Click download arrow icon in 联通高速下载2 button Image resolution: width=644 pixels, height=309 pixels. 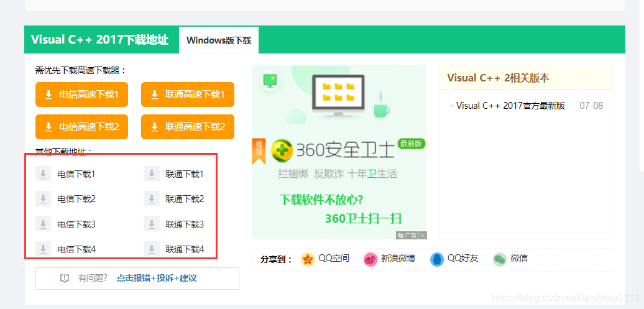154,127
